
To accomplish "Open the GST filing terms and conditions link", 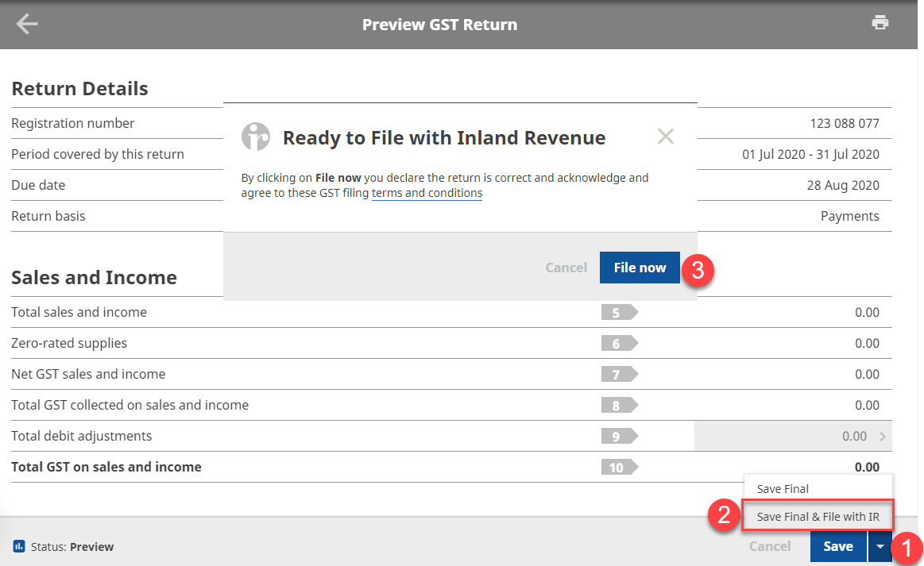I will pos(427,193).
